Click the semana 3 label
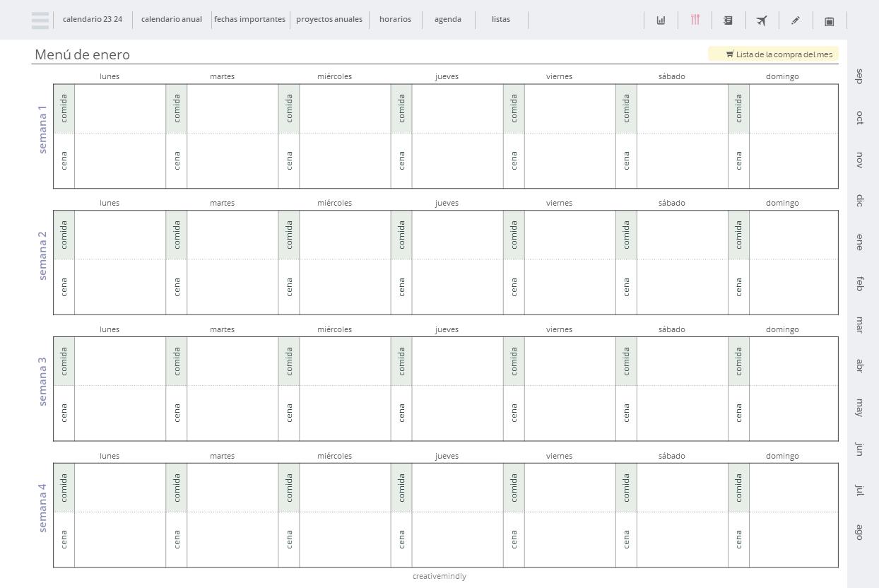879x588 pixels. (42, 382)
